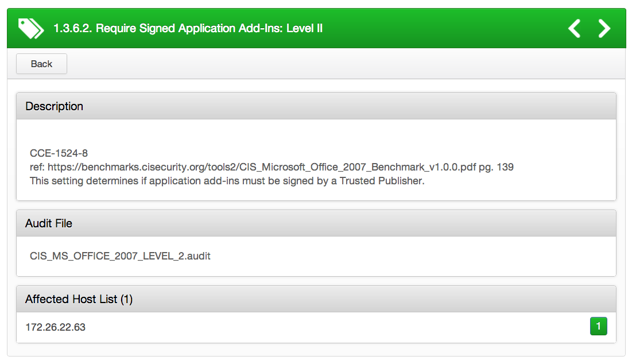Image resolution: width=632 pixels, height=364 pixels.
Task: Click the title 1.3.6.2. Require Signed Application Add-Ins
Action: (x=168, y=28)
